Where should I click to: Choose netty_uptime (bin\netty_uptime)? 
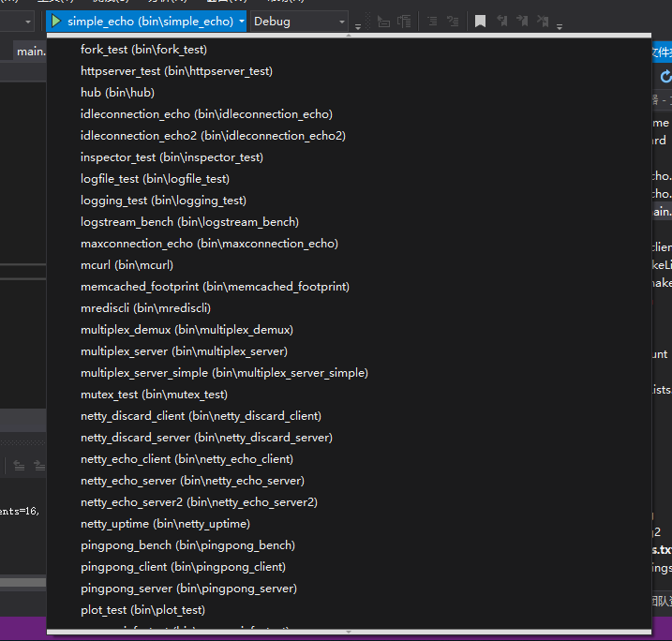click(349, 524)
